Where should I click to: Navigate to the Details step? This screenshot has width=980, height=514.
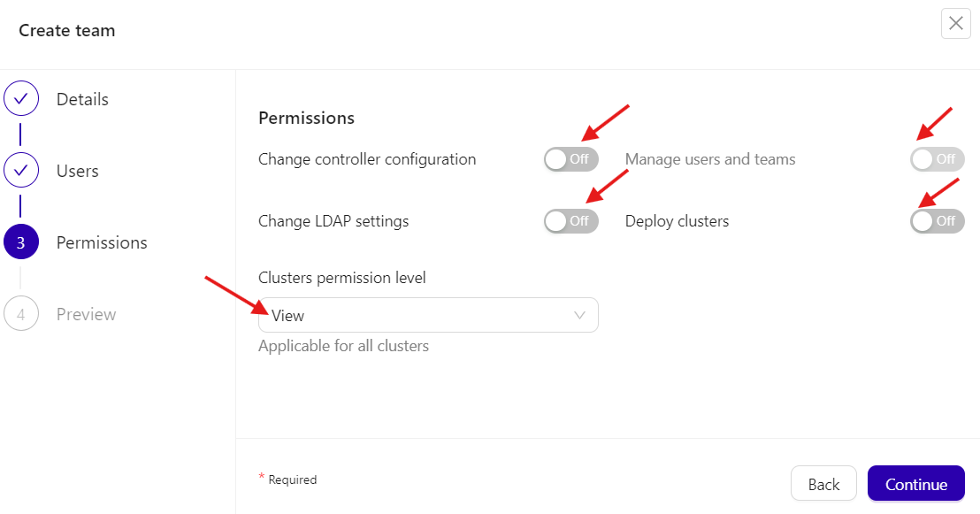[x=82, y=98]
